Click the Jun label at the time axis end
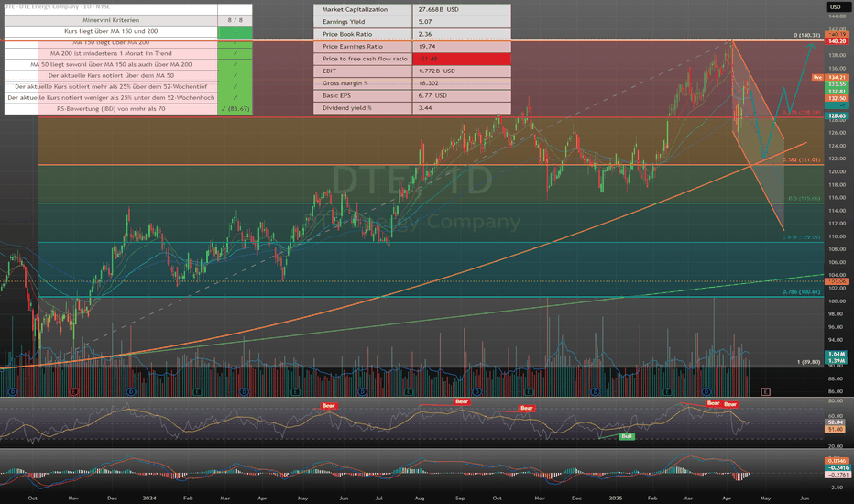The image size is (854, 504). (x=804, y=498)
